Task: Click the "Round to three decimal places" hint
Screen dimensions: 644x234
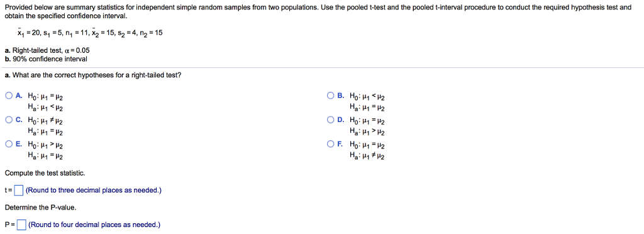Action: 94,191
